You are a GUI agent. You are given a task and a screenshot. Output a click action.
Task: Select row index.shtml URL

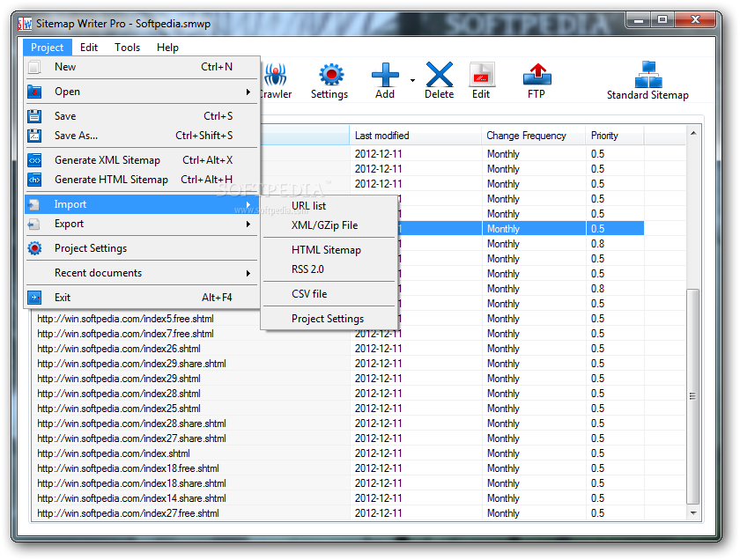[x=114, y=453]
